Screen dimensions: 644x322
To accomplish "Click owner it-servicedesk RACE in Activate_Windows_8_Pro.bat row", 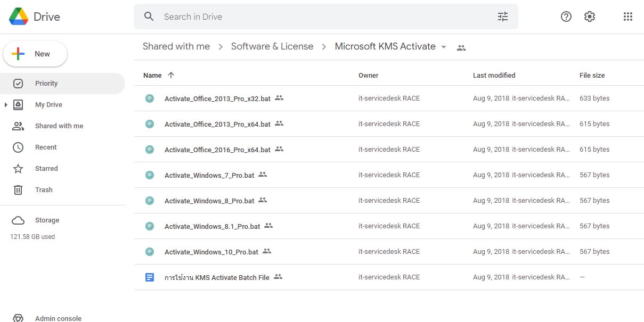I will (389, 200).
